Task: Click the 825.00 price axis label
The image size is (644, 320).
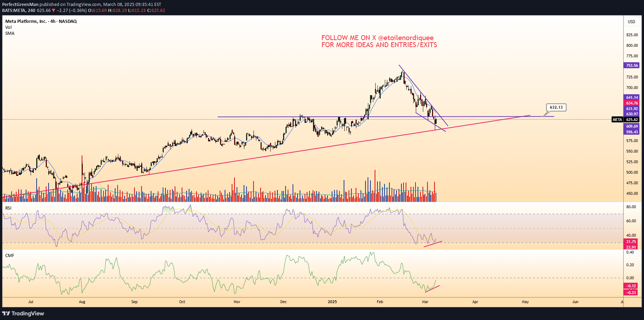Action: click(632, 35)
